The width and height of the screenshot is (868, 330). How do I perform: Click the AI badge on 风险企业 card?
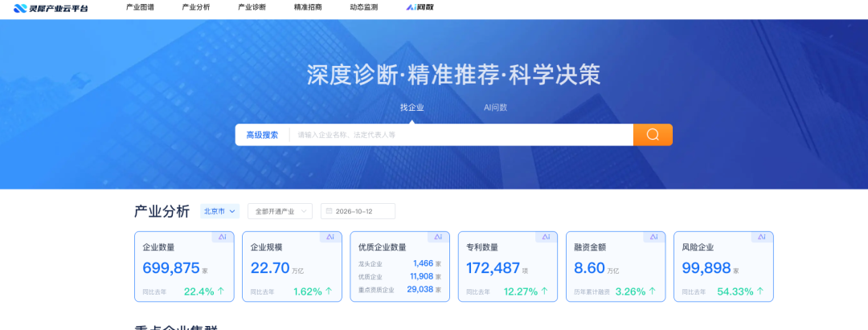click(x=762, y=237)
